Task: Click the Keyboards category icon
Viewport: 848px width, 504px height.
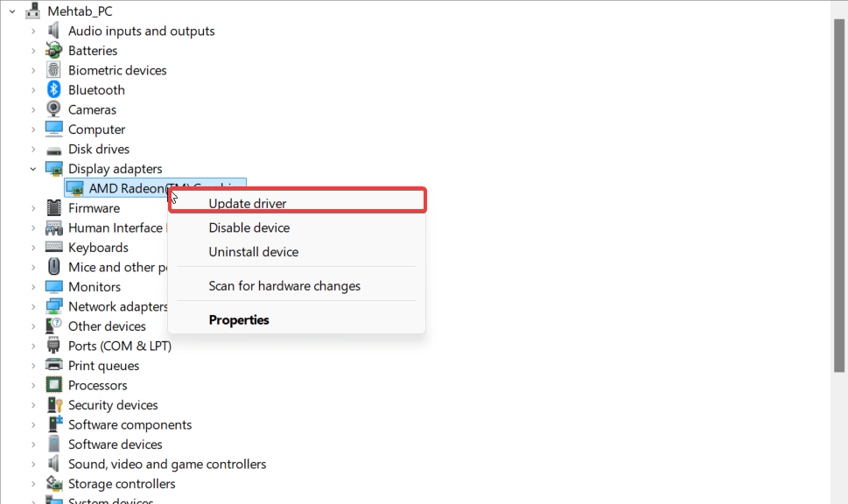Action: click(x=53, y=247)
